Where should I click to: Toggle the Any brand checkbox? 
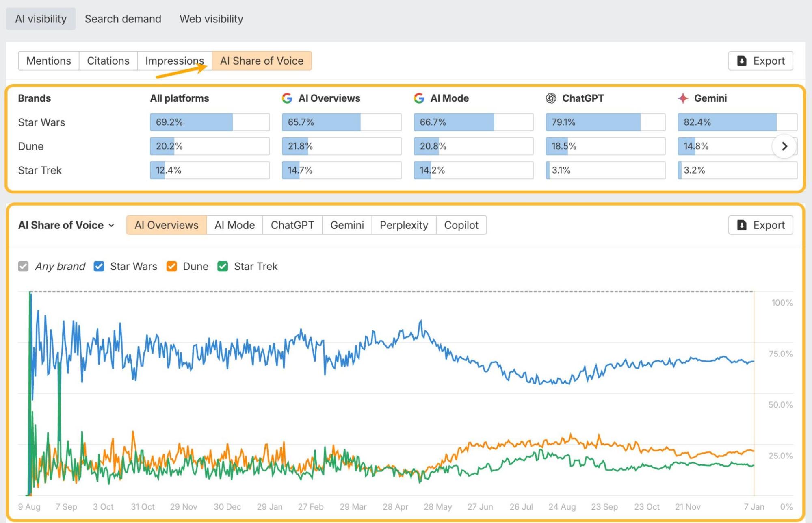pos(24,267)
